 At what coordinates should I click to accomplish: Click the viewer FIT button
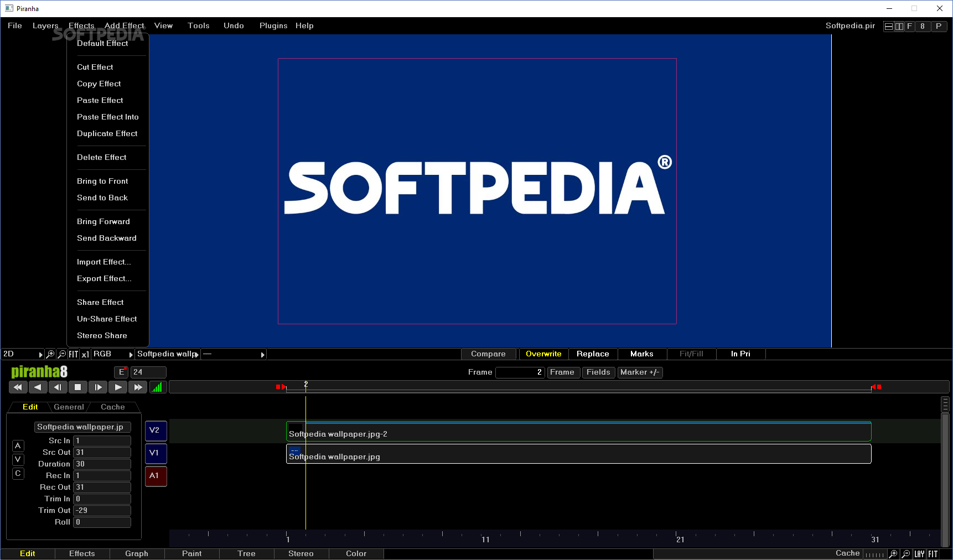coord(74,354)
